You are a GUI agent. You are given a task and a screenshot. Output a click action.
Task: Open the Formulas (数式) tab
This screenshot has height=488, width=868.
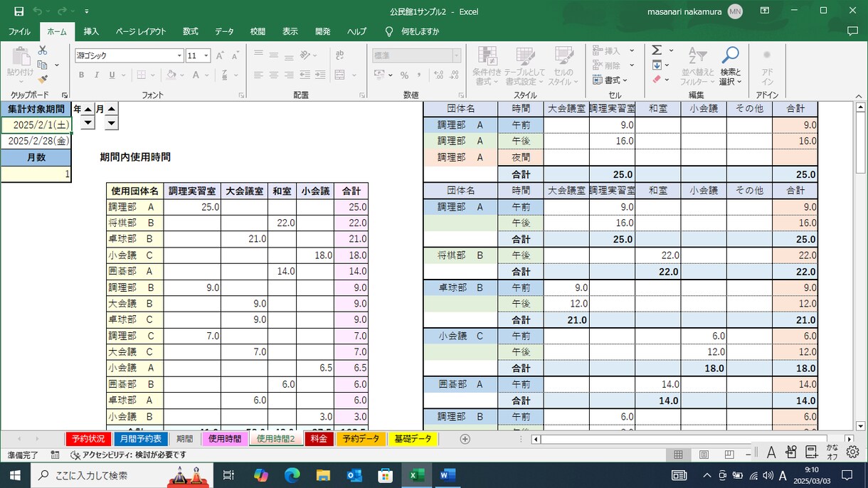(x=190, y=31)
